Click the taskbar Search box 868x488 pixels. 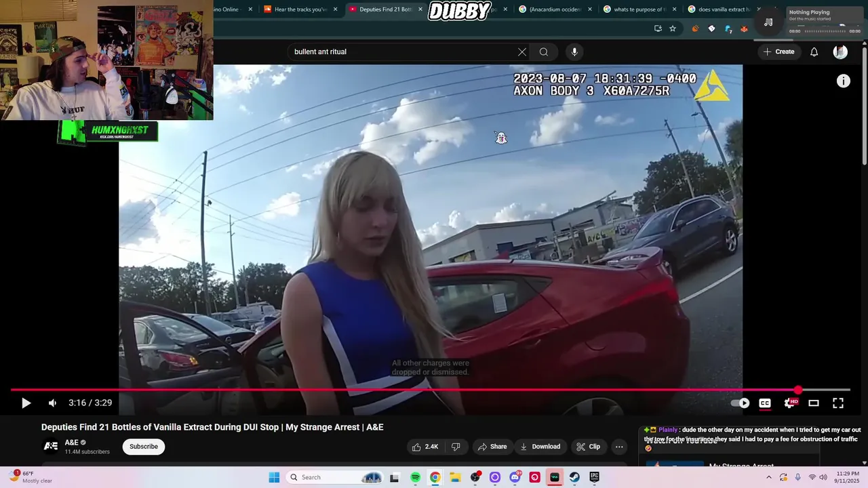(x=334, y=477)
